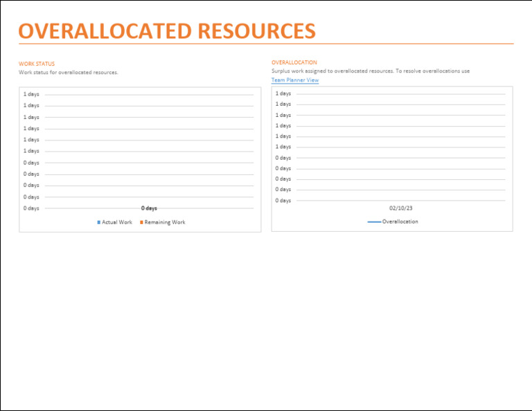Click the 02/10/23 axis date label
This screenshot has width=532, height=411.
click(x=400, y=208)
